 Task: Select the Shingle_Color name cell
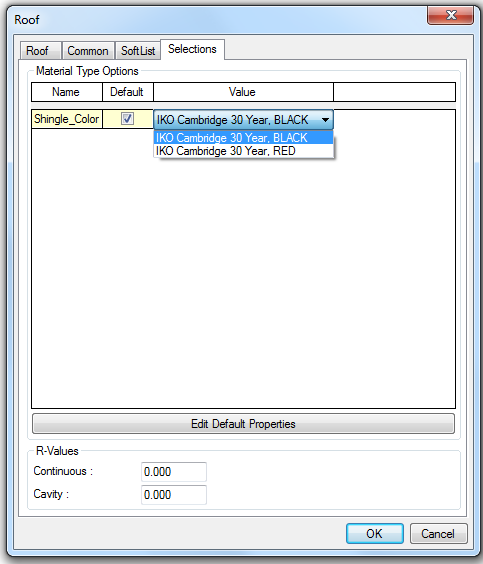click(x=67, y=119)
